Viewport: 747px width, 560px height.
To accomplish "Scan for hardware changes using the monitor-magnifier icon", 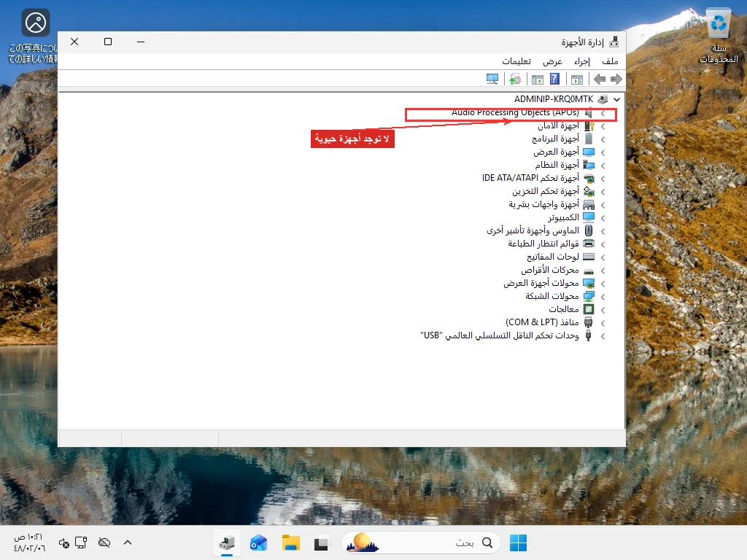I will (x=492, y=79).
